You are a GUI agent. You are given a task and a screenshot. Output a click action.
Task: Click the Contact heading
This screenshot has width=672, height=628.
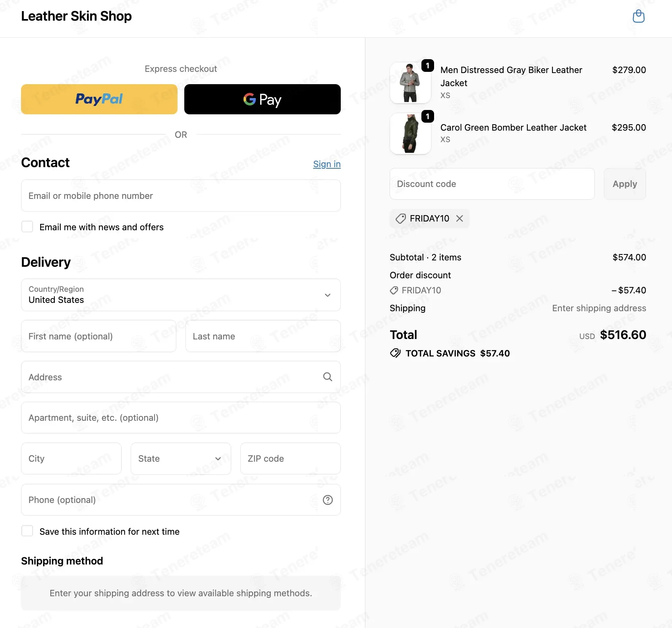[45, 162]
